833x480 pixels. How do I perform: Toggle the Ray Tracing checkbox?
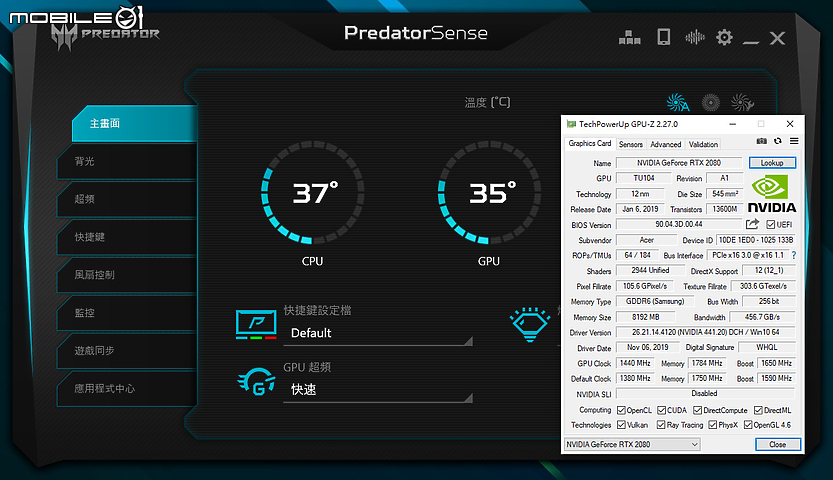pos(661,425)
